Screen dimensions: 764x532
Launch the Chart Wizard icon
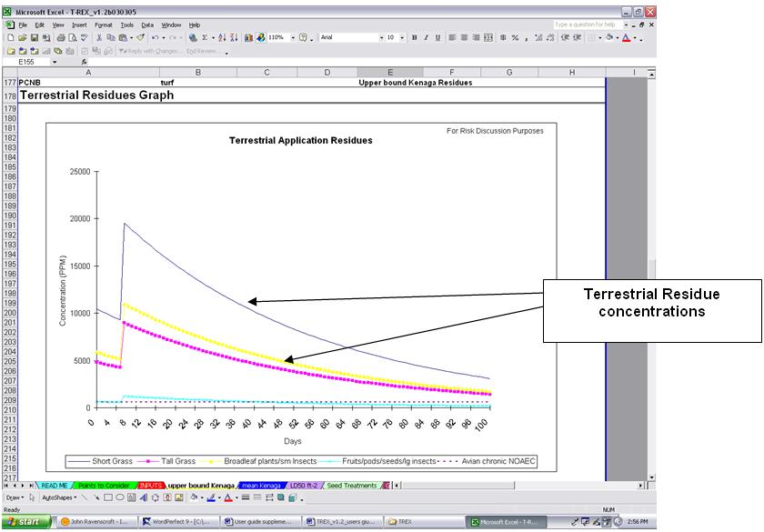(248, 37)
